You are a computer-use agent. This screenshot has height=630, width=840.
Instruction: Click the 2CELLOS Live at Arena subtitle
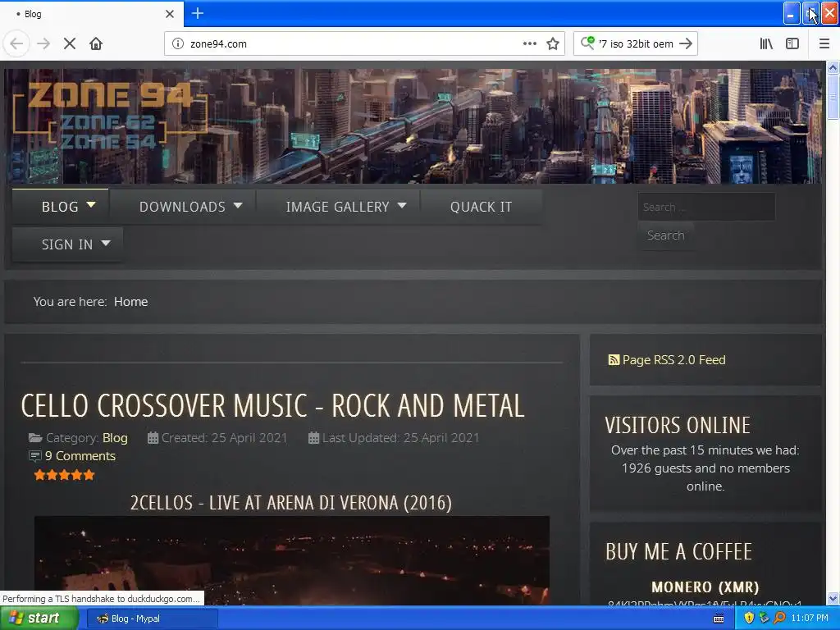click(x=291, y=503)
